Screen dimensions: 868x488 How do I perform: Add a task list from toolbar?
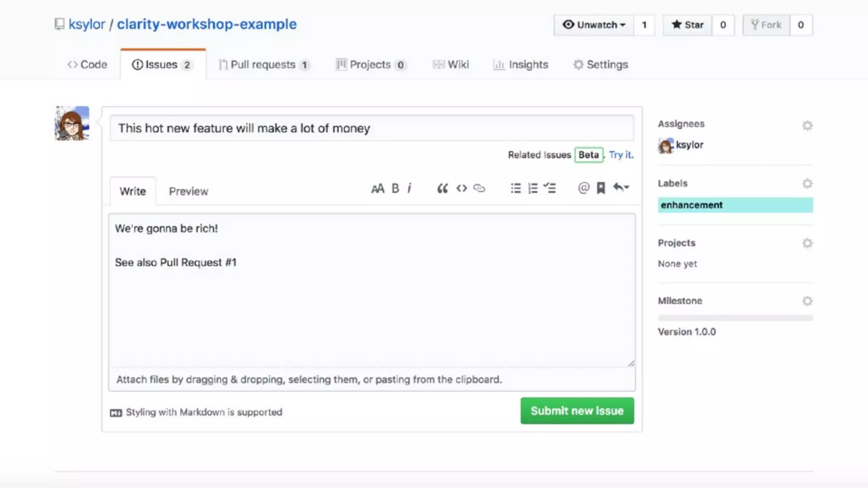550,189
